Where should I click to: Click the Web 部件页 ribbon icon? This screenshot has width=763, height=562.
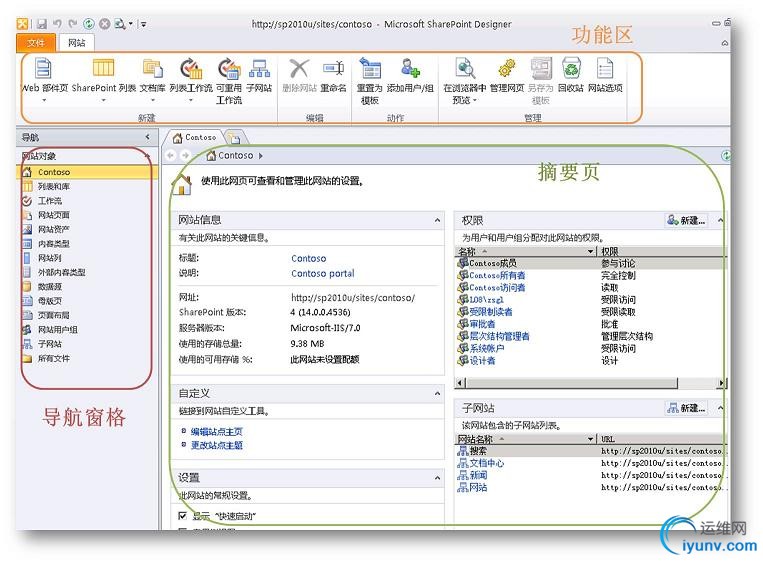44,68
